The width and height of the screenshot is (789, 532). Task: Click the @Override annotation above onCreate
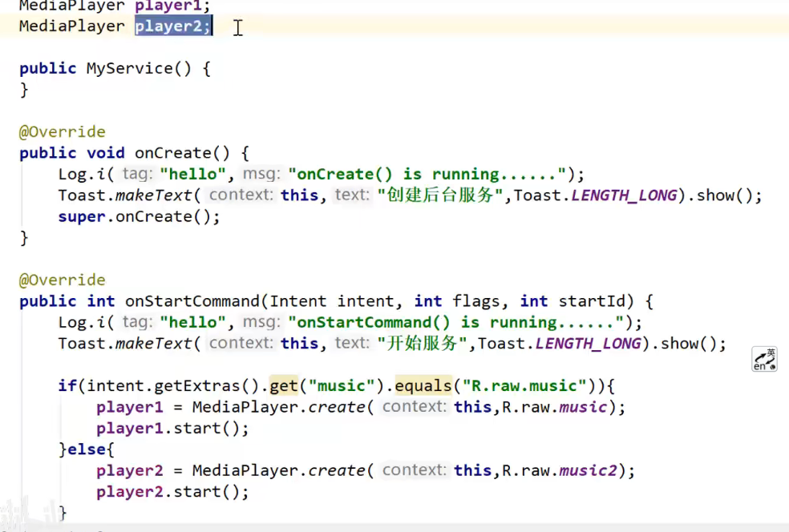point(63,131)
